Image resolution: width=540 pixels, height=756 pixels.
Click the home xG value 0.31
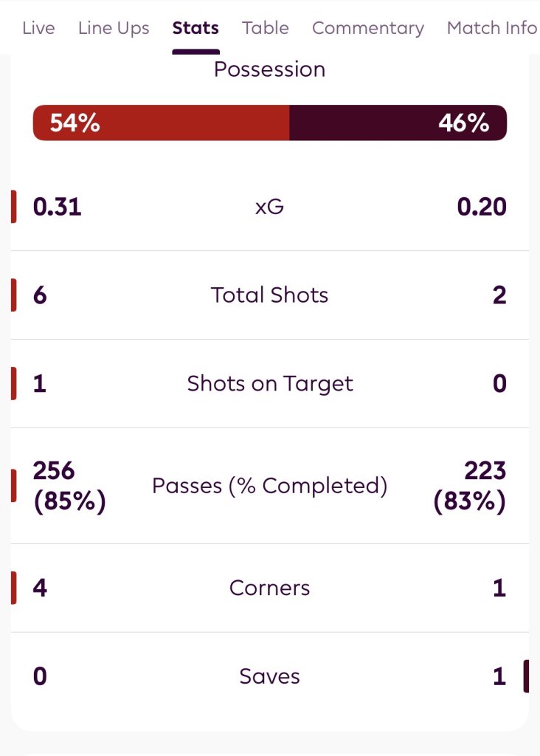pos(58,207)
